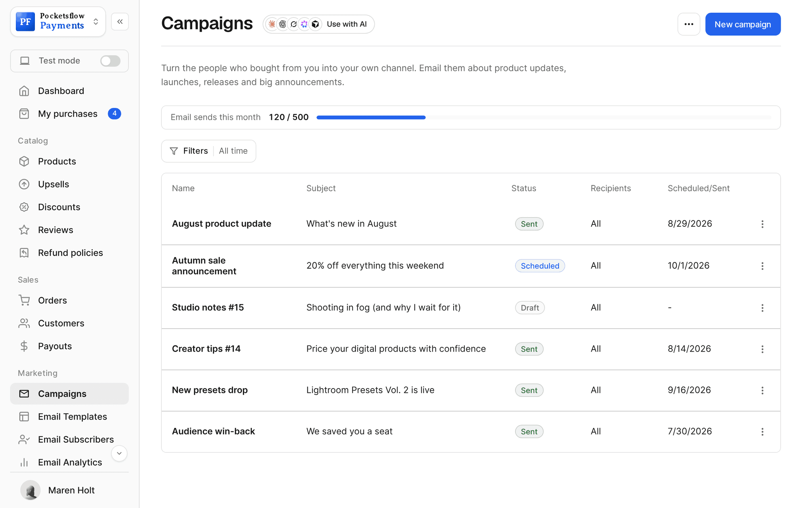Open the Studio notes #15 campaign

(208, 308)
